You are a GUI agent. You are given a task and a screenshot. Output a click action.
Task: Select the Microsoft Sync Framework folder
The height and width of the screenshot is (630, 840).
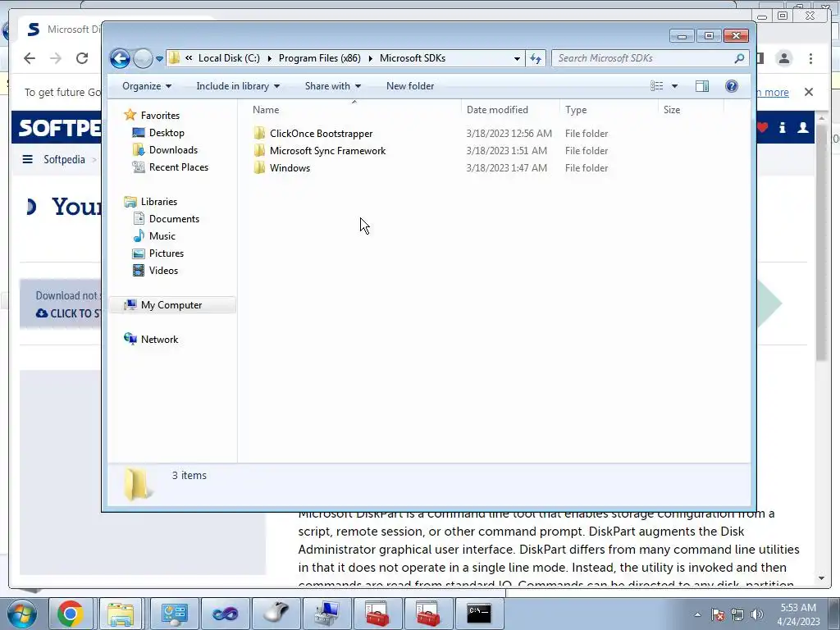(327, 151)
